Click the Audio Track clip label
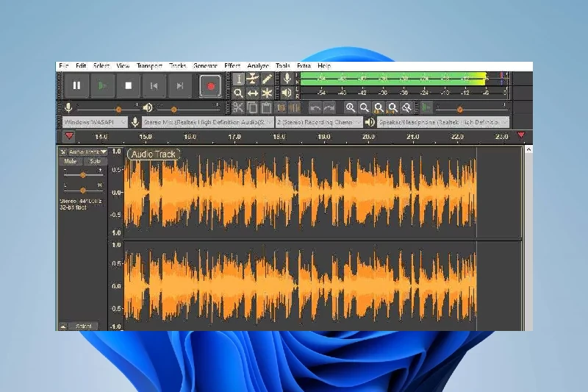 [154, 154]
